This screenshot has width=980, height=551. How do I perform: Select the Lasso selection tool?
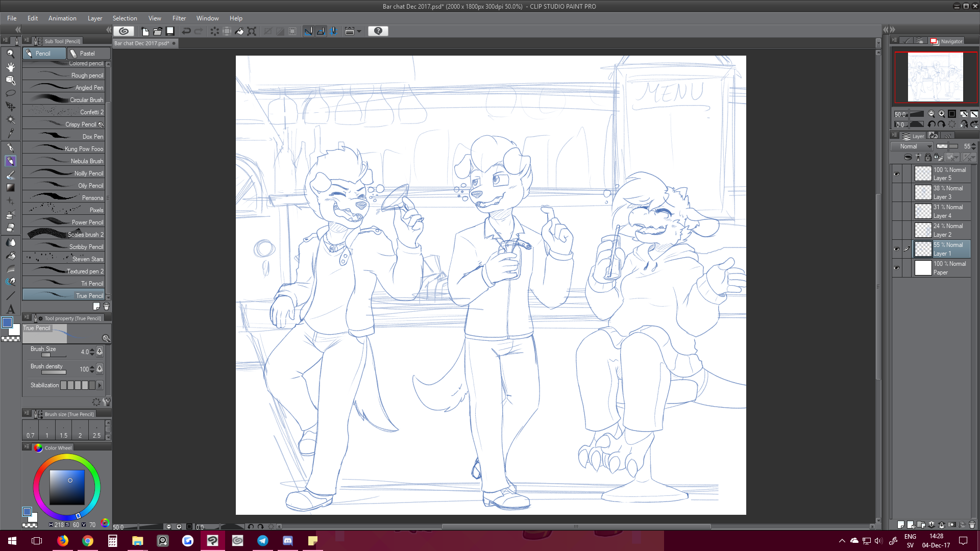coord(10,93)
